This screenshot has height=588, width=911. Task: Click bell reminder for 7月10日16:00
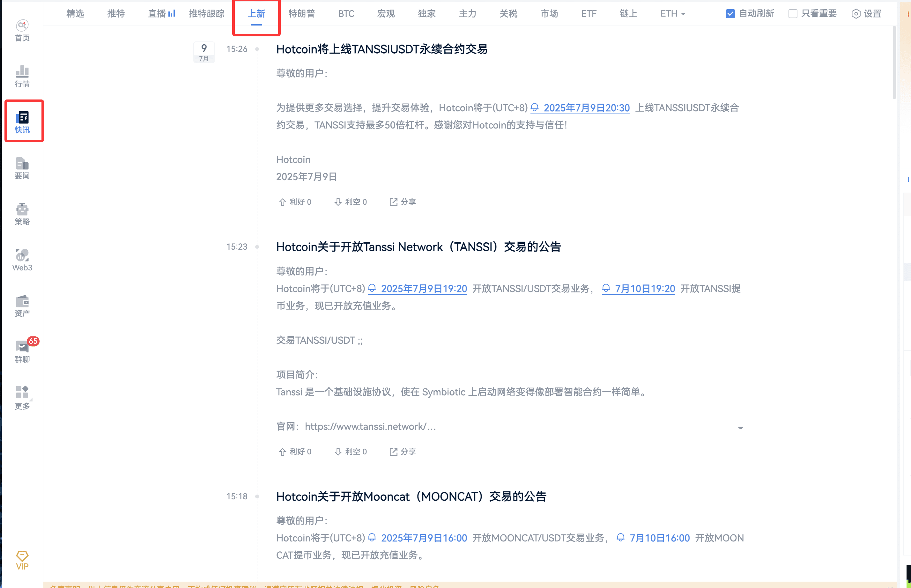coord(621,538)
